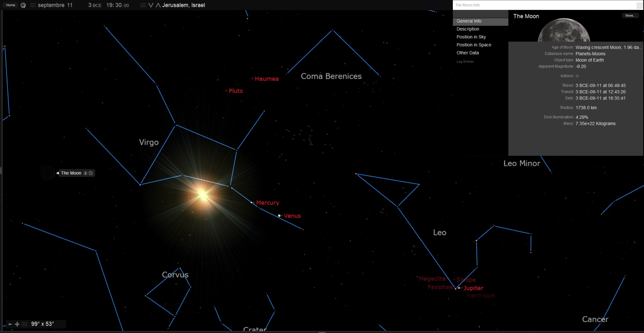
Task: Click the up chevron near Jerusalem
Action: 158,5
